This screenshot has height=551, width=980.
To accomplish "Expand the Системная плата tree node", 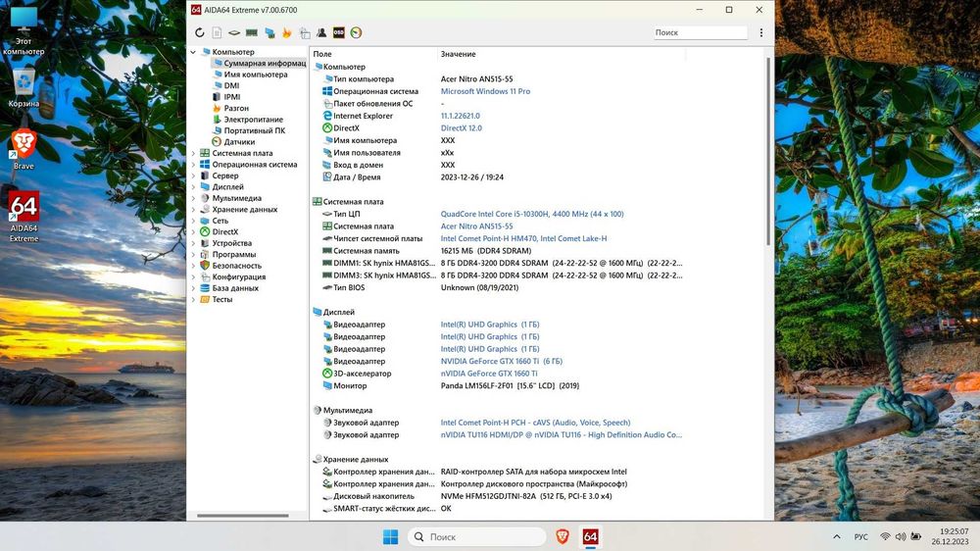I will pos(193,153).
